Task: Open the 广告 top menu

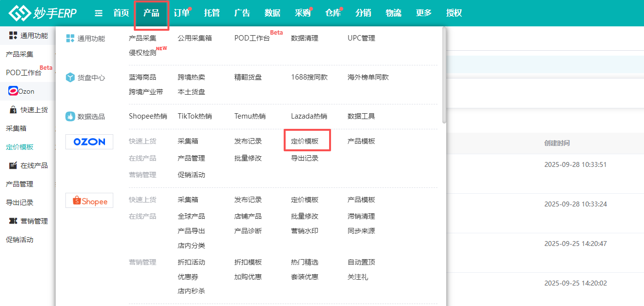Action: [x=242, y=13]
